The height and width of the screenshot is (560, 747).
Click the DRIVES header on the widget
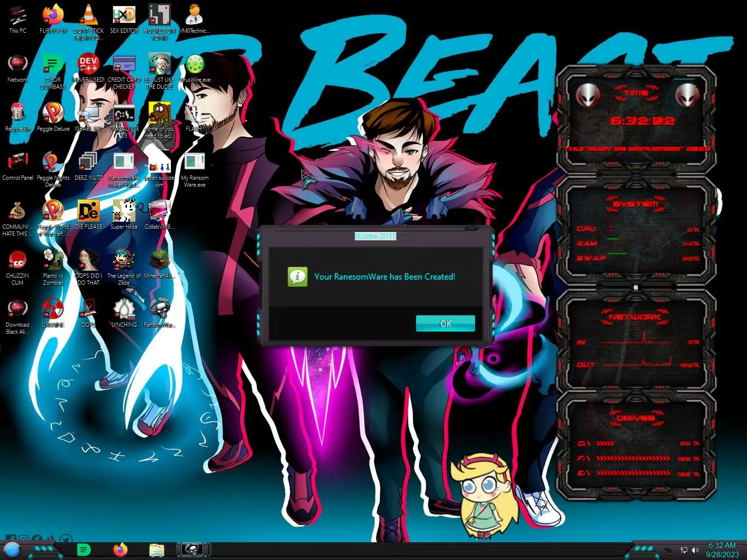point(636,418)
